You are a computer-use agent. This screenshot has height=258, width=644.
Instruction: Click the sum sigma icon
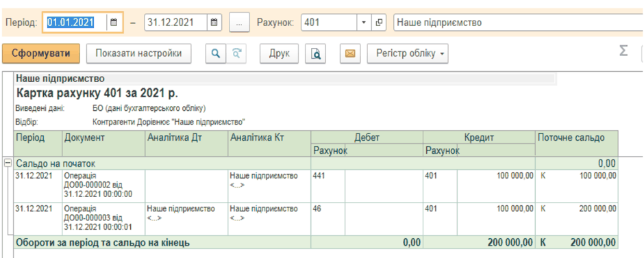click(623, 51)
